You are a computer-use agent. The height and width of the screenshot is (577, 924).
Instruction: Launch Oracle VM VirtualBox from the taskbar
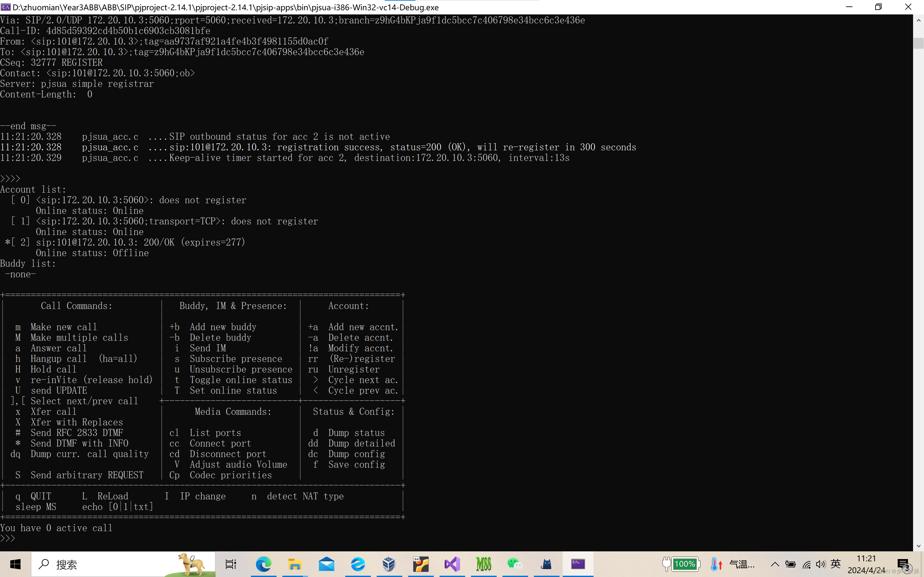click(x=389, y=564)
